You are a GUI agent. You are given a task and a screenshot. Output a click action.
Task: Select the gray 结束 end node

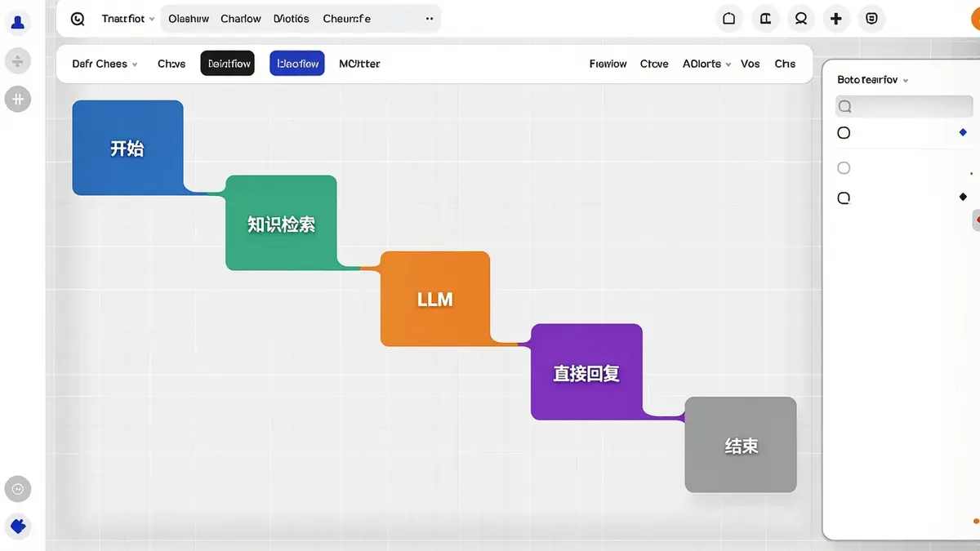[741, 445]
